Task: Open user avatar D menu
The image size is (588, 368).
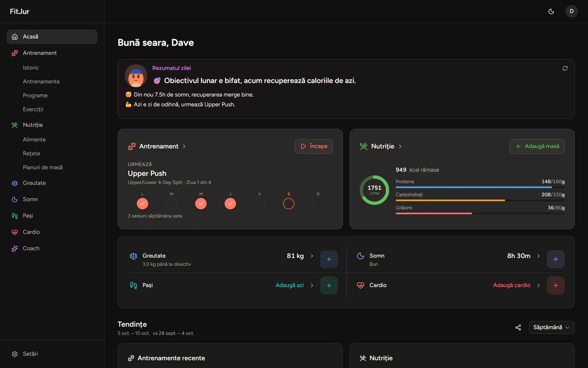Action: pos(571,11)
